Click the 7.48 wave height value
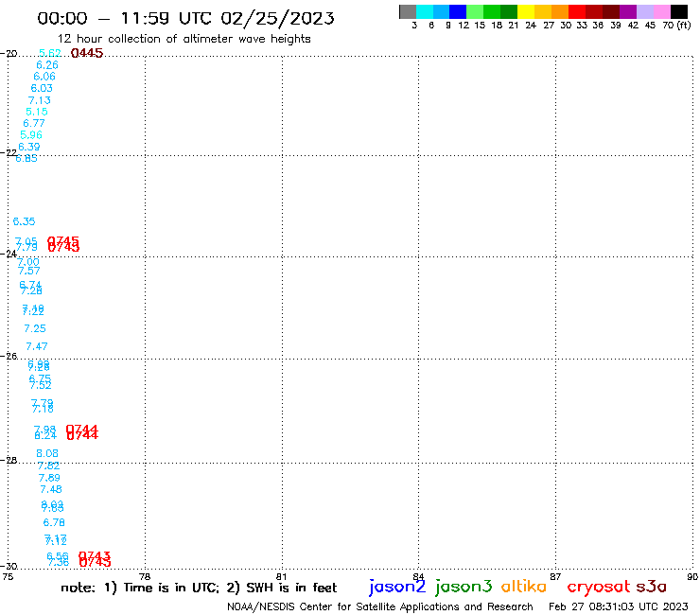 tap(51, 489)
